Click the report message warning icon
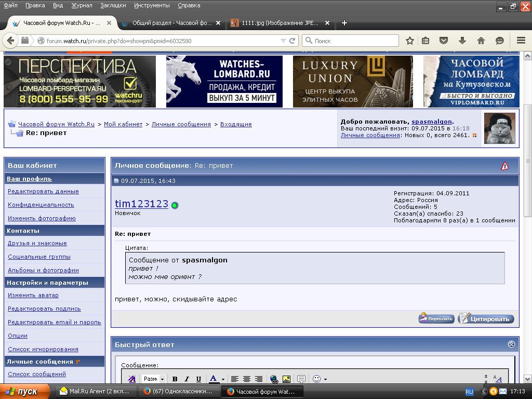 (x=504, y=166)
